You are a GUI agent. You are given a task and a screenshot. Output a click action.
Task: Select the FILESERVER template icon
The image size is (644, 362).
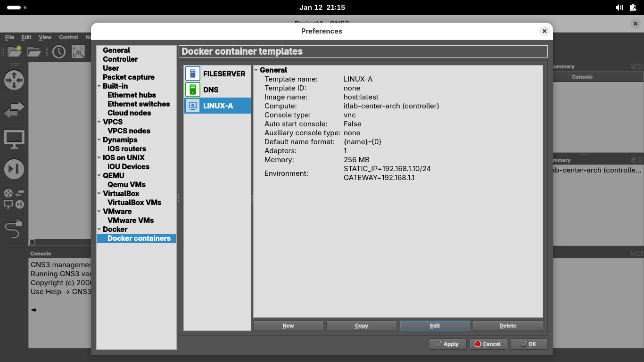193,74
